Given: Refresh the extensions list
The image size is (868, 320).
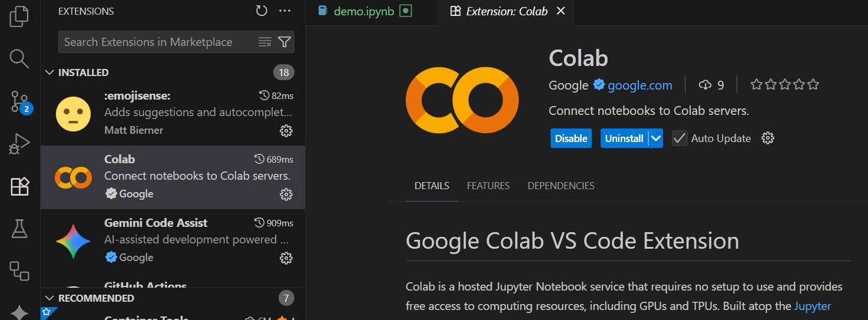Looking at the screenshot, I should point(261,11).
